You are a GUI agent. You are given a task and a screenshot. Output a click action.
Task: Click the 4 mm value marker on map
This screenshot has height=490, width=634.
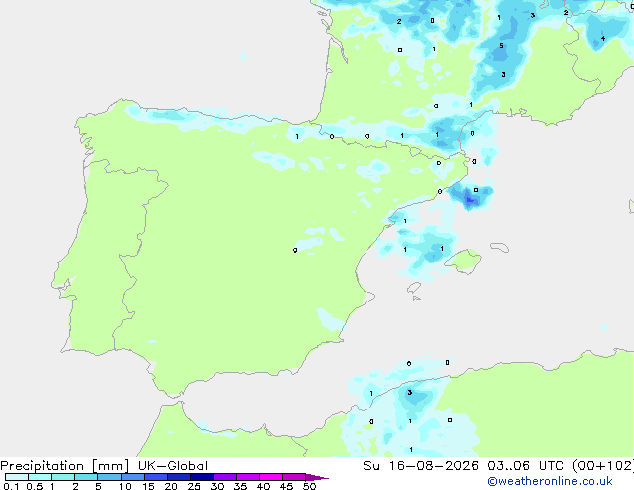point(602,39)
